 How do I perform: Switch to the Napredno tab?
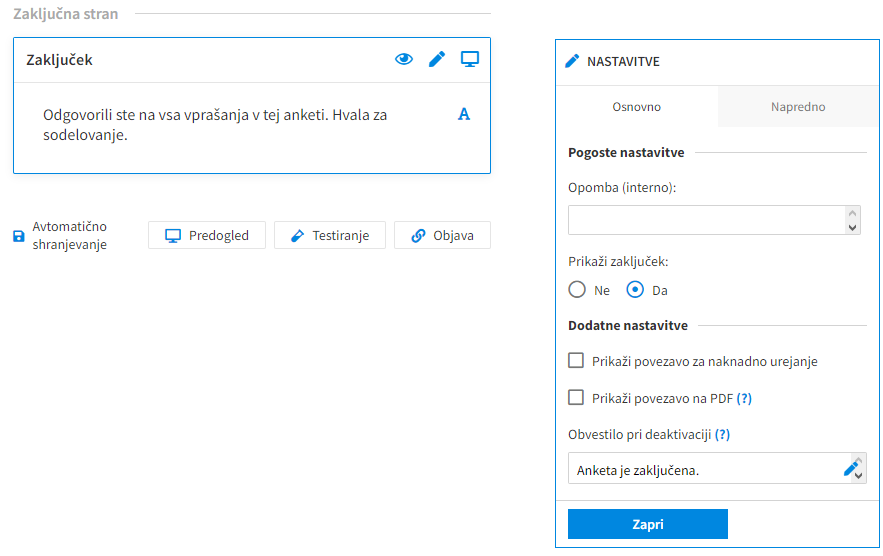click(x=798, y=107)
